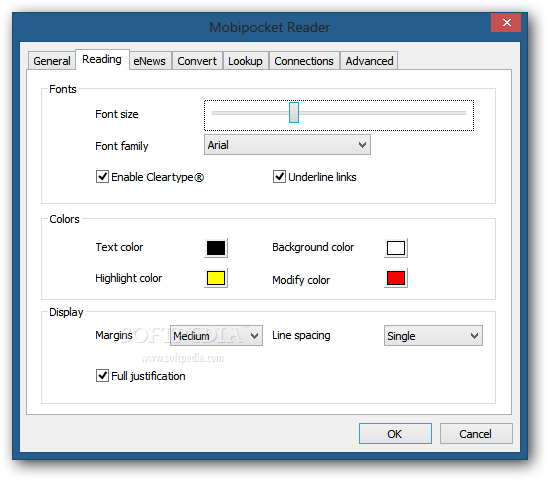The image size is (548, 480).
Task: Click the Text color label
Action: tap(119, 247)
